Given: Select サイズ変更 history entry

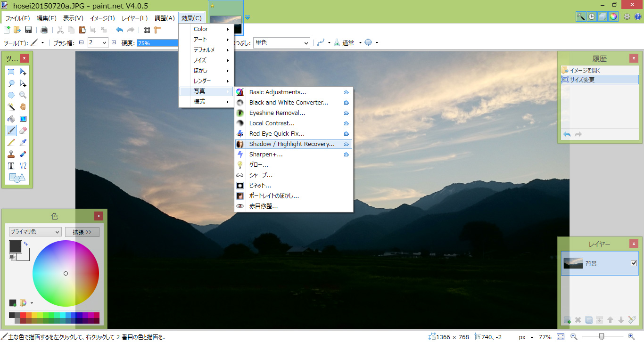Looking at the screenshot, I should [600, 80].
